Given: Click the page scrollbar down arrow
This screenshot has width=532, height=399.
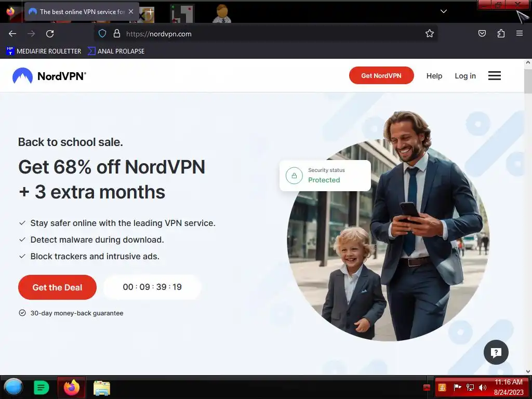Looking at the screenshot, I should point(528,371).
